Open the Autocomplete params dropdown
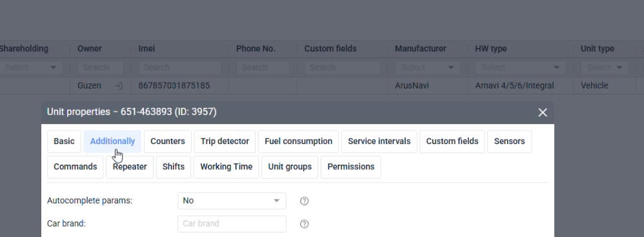 coord(232,201)
